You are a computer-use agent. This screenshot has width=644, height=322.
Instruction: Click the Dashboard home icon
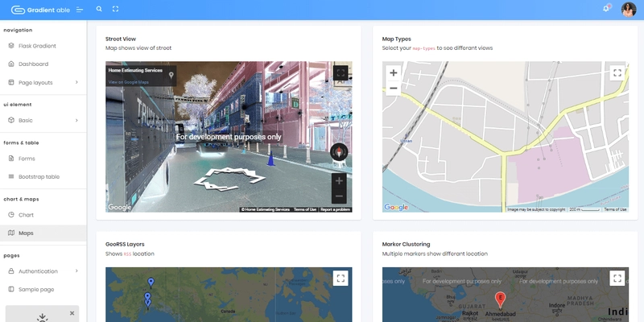pyautogui.click(x=11, y=64)
